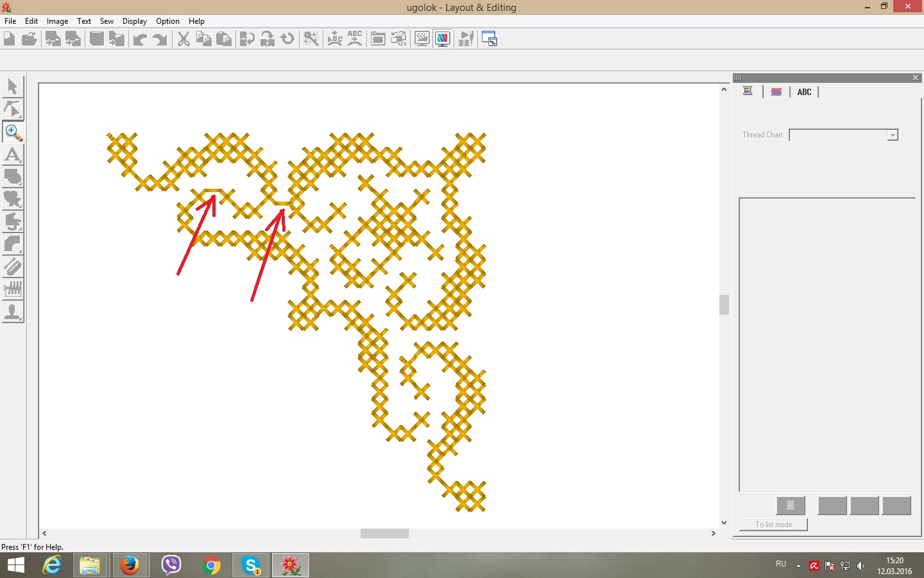Open Google Chrome from the taskbar
924x578 pixels.
[x=210, y=565]
